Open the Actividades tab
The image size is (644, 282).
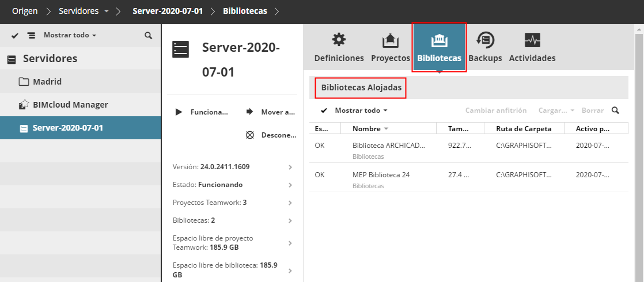click(532, 48)
